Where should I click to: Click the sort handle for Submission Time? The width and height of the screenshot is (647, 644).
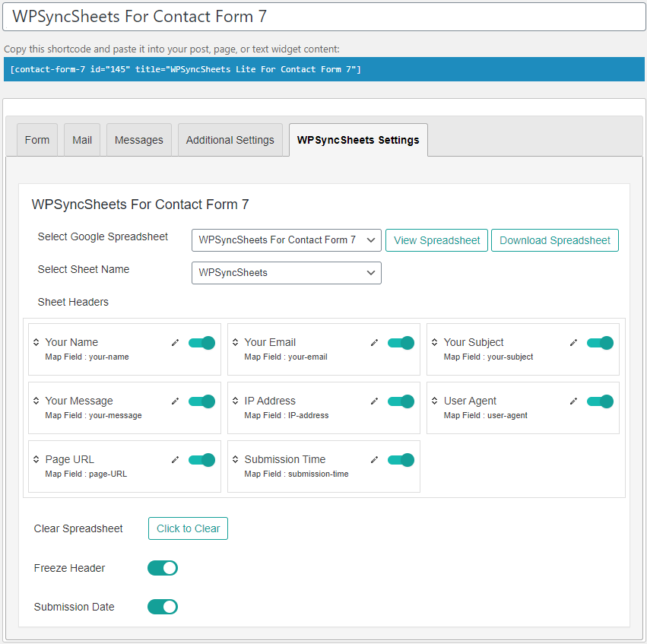coord(235,459)
